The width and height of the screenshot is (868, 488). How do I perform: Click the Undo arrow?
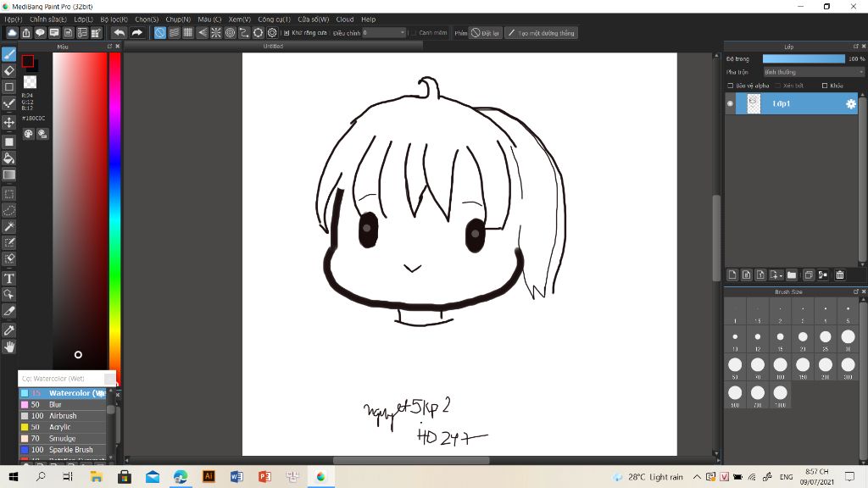pyautogui.click(x=119, y=33)
